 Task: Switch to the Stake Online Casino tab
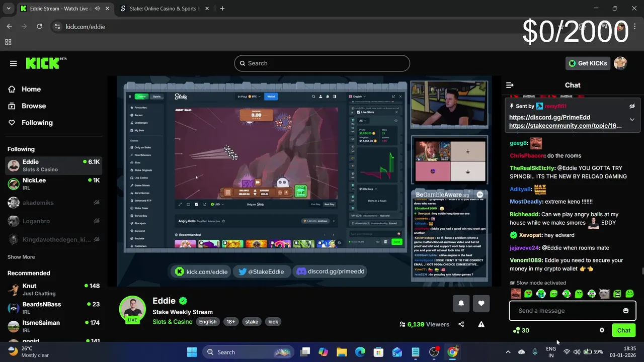(163, 9)
